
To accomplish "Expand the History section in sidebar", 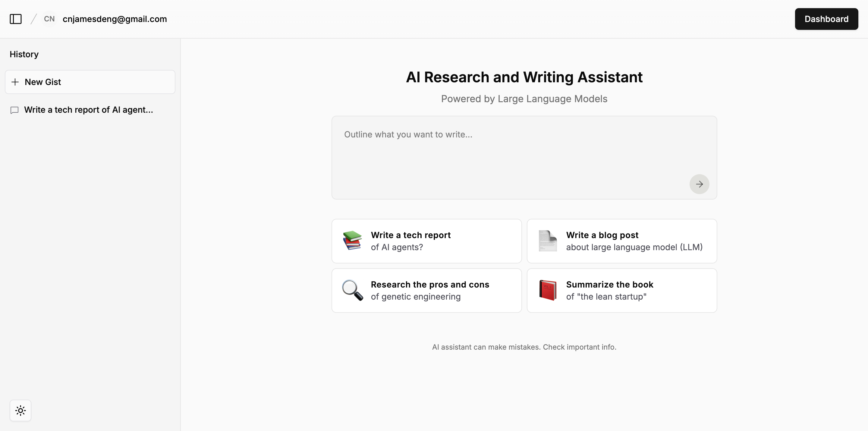I will click(24, 54).
